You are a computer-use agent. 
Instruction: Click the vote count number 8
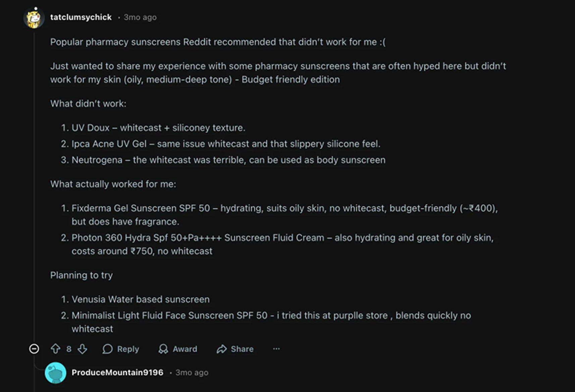[x=69, y=349]
